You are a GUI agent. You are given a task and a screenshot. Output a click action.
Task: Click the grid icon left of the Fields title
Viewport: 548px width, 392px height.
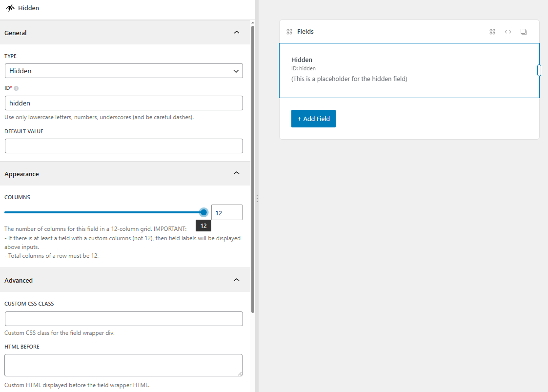(x=289, y=32)
